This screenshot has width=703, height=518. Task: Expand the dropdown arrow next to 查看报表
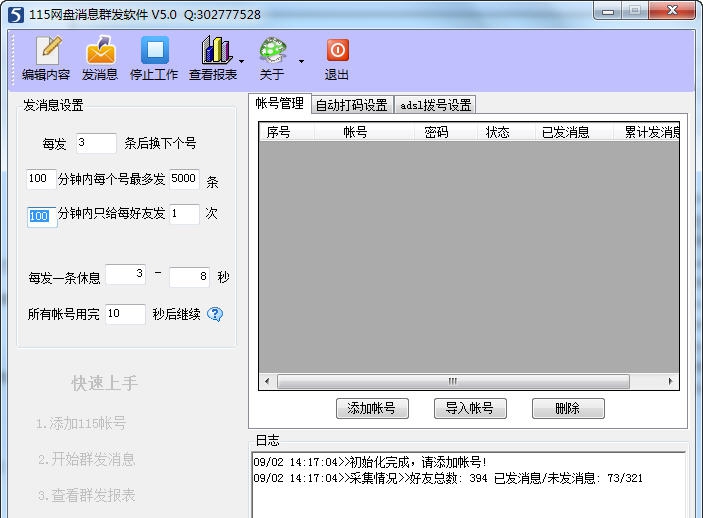[x=242, y=61]
